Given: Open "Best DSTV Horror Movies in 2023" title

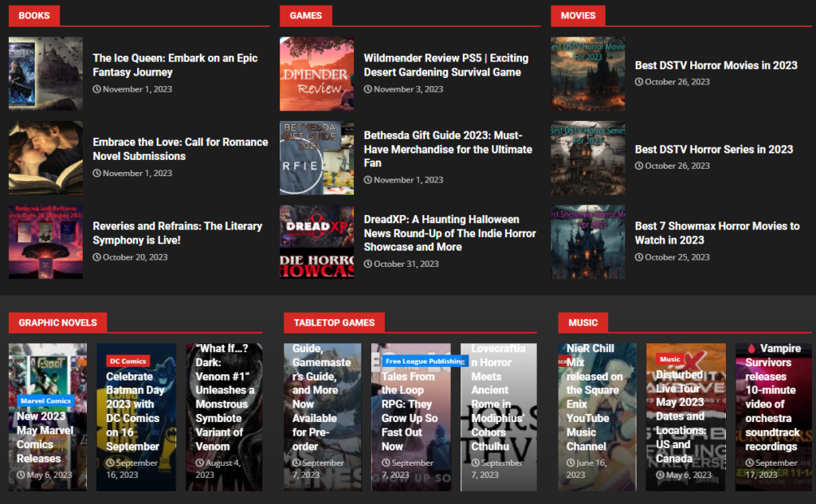Looking at the screenshot, I should click(716, 65).
